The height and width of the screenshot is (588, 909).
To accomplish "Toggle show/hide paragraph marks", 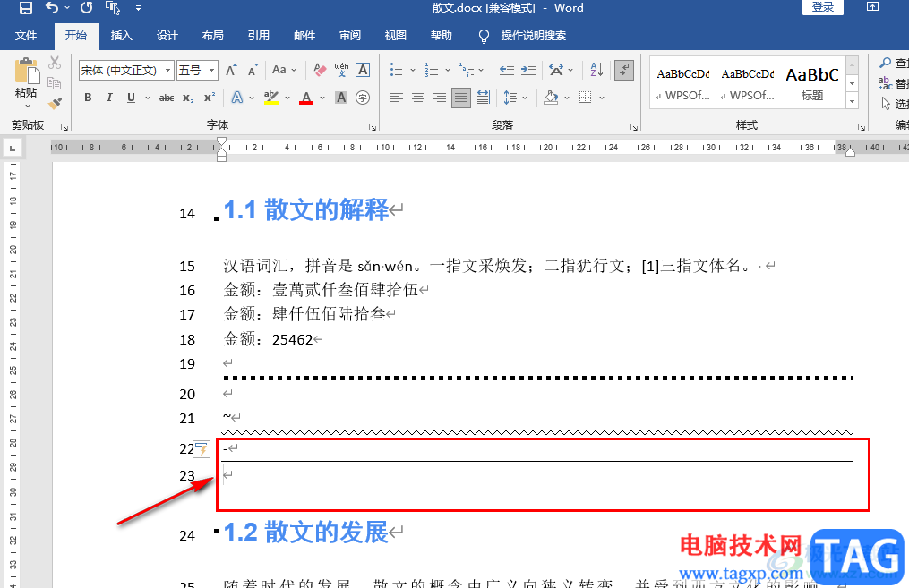I will pos(624,70).
